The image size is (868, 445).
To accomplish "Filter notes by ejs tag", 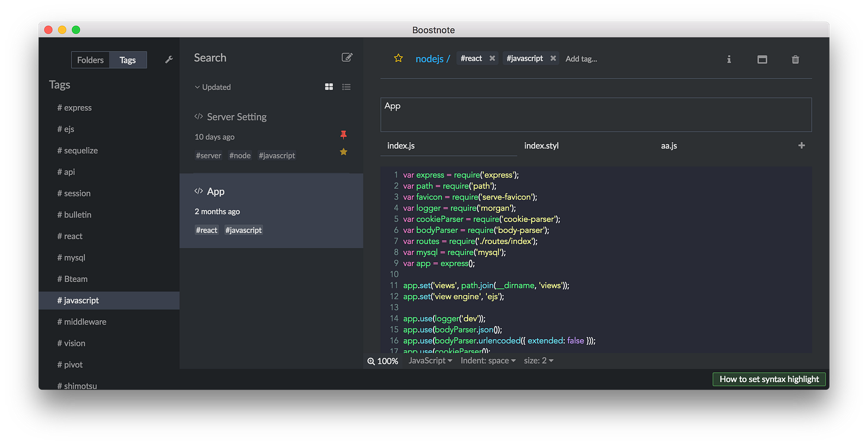I will tap(109, 129).
